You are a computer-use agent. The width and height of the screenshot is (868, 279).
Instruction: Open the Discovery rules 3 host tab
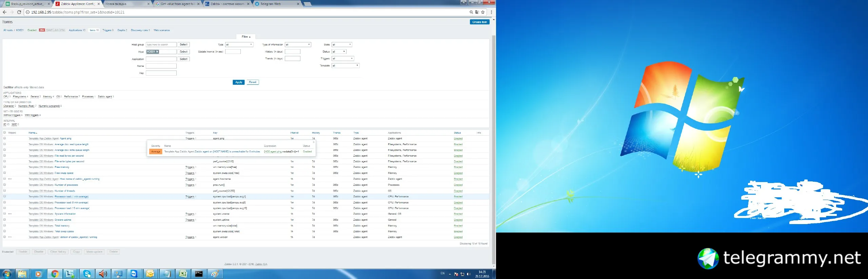pyautogui.click(x=140, y=30)
